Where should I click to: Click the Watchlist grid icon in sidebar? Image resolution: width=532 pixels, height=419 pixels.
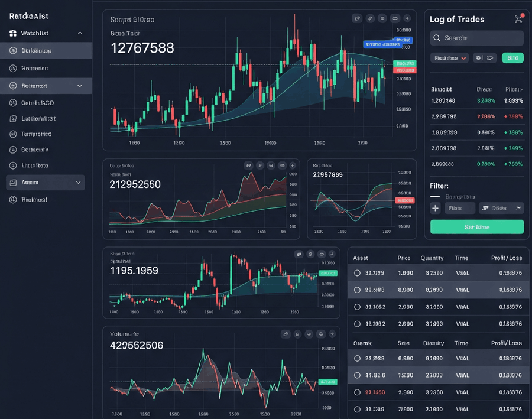coord(13,33)
